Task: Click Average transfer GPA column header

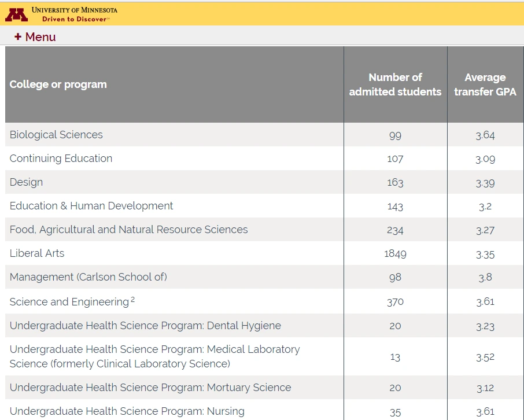Action: coord(485,84)
